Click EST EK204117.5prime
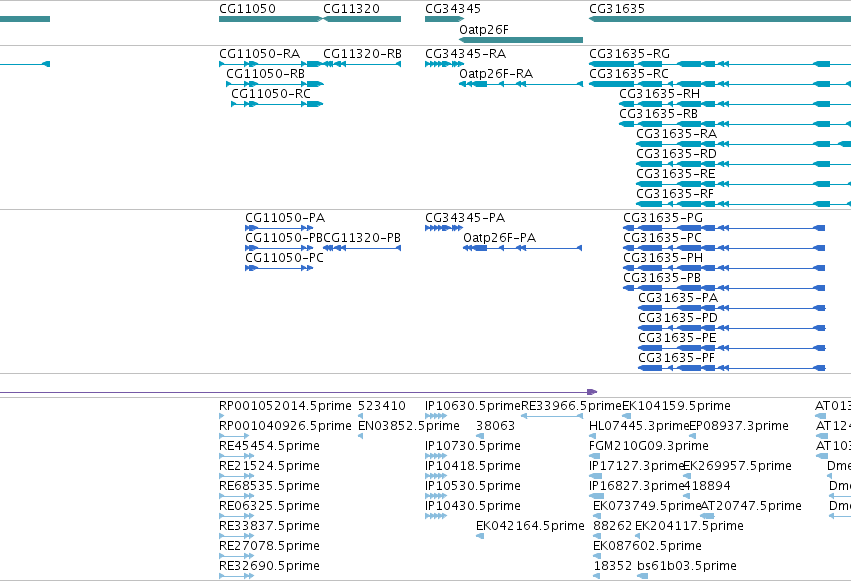Viewport: 851px width, 581px height. pyautogui.click(x=689, y=527)
